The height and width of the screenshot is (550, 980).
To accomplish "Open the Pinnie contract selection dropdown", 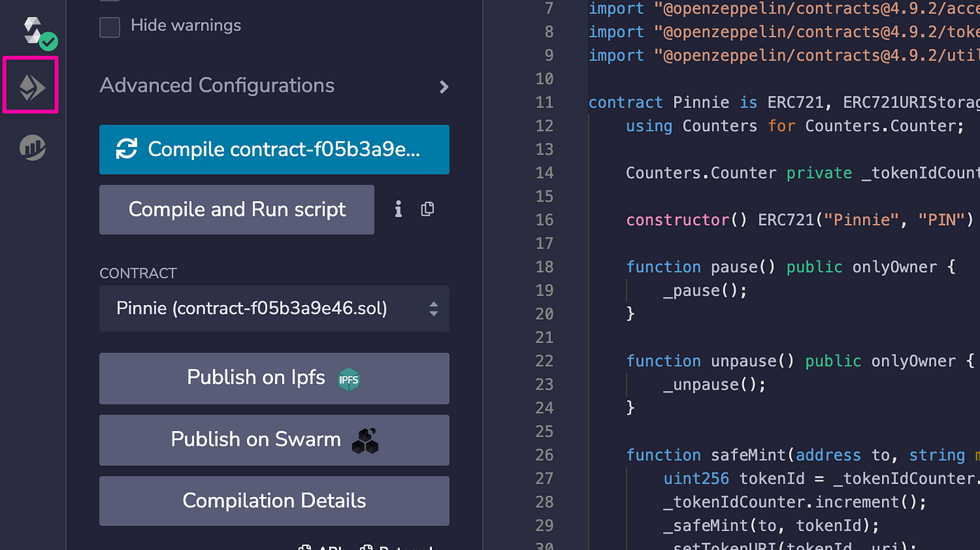I will pyautogui.click(x=274, y=309).
